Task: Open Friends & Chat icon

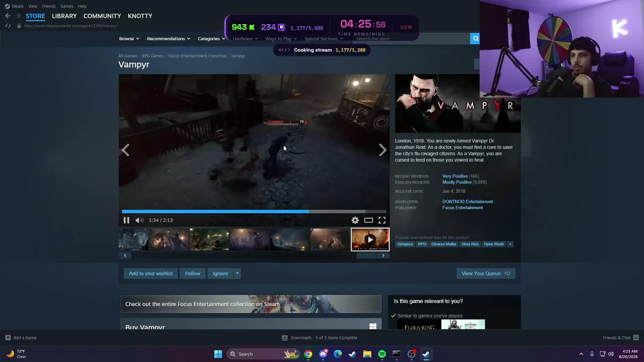Action: click(x=636, y=338)
